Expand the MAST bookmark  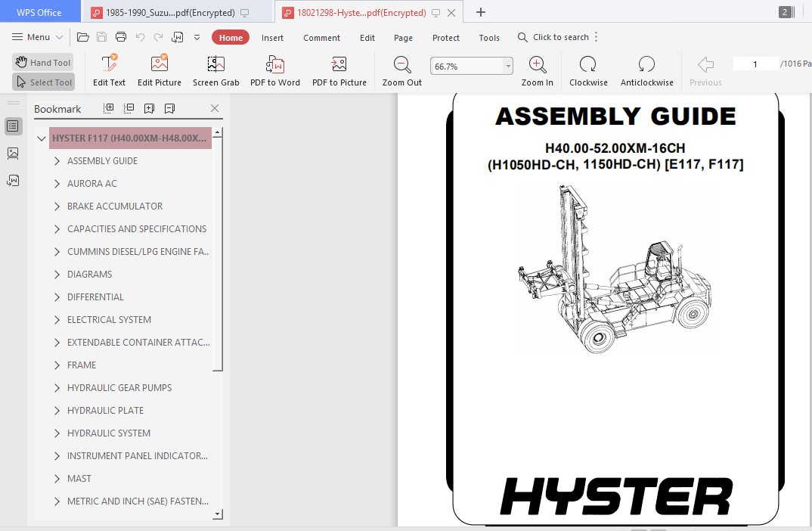click(57, 479)
